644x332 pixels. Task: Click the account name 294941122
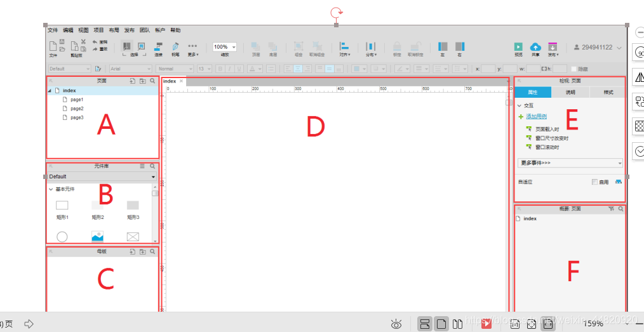coord(597,48)
